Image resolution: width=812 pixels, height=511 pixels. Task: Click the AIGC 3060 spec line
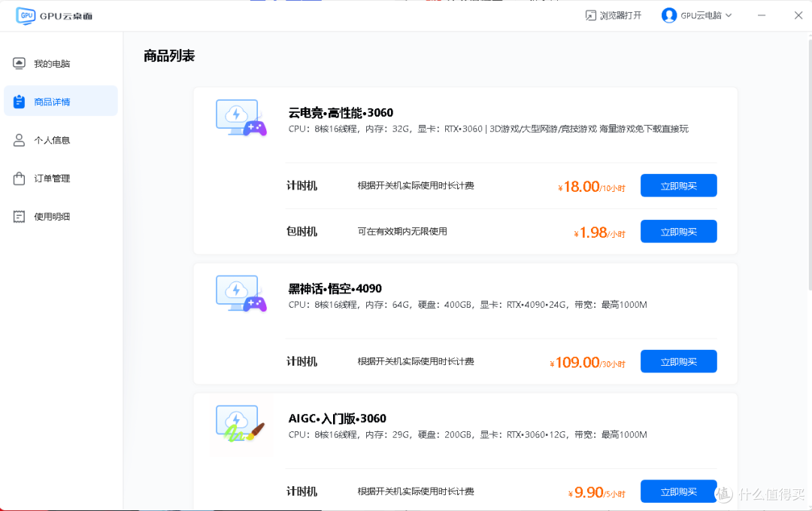coord(468,434)
